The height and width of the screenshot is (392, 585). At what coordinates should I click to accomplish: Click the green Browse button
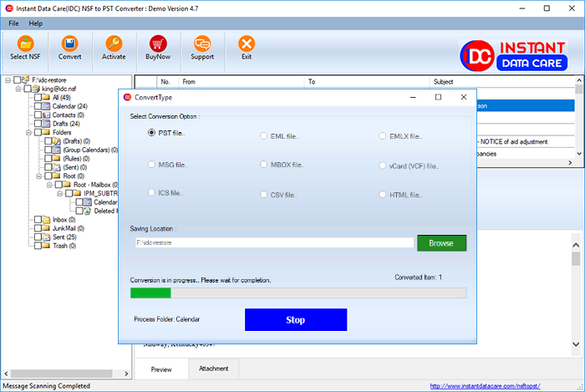pyautogui.click(x=441, y=242)
